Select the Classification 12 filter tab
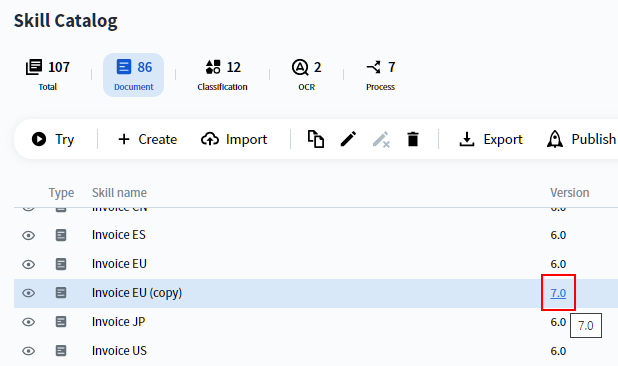618x366 pixels. (222, 75)
